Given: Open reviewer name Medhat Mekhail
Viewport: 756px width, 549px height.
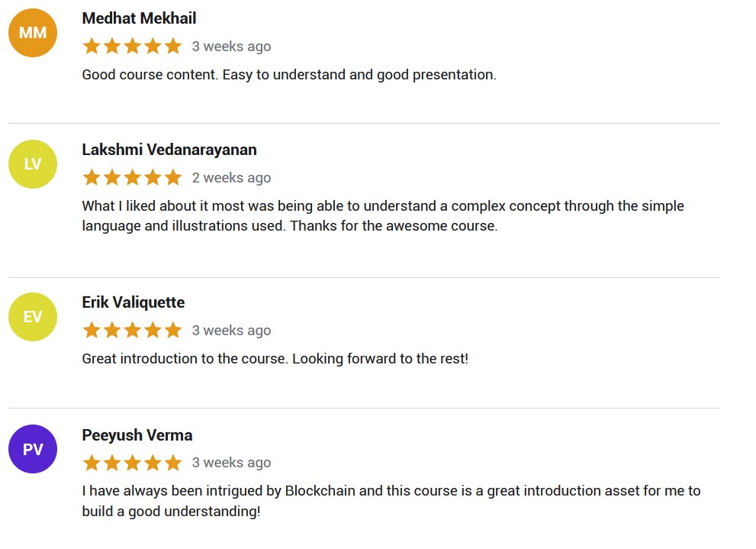Looking at the screenshot, I should click(139, 18).
